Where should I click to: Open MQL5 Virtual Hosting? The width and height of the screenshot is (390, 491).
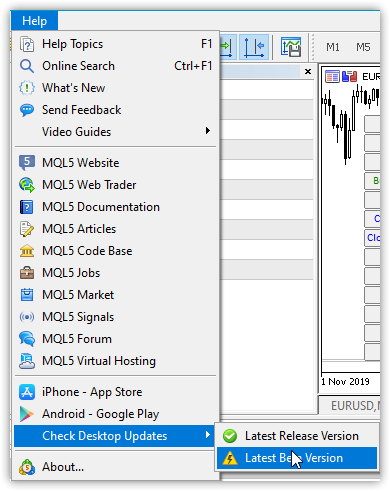point(116,361)
